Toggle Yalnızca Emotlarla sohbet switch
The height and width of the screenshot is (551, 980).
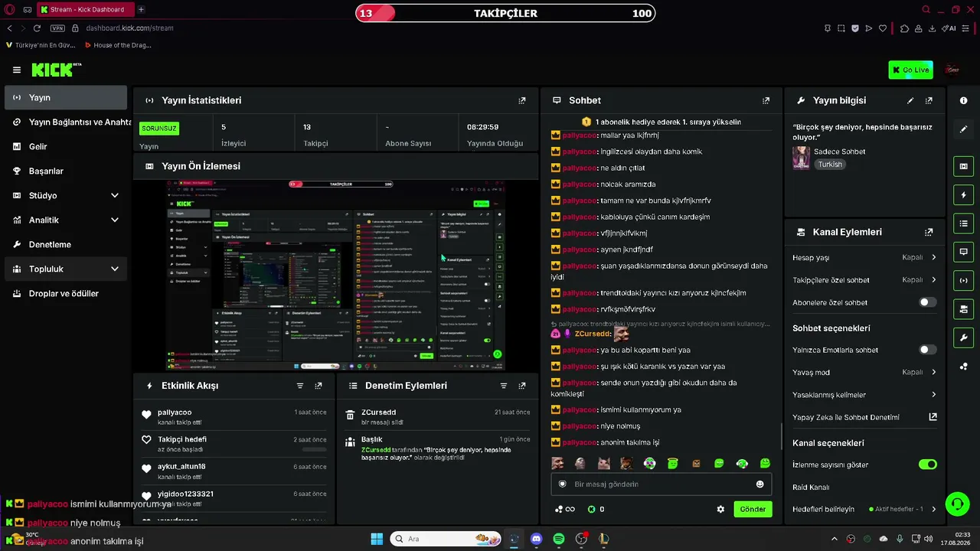(x=927, y=350)
